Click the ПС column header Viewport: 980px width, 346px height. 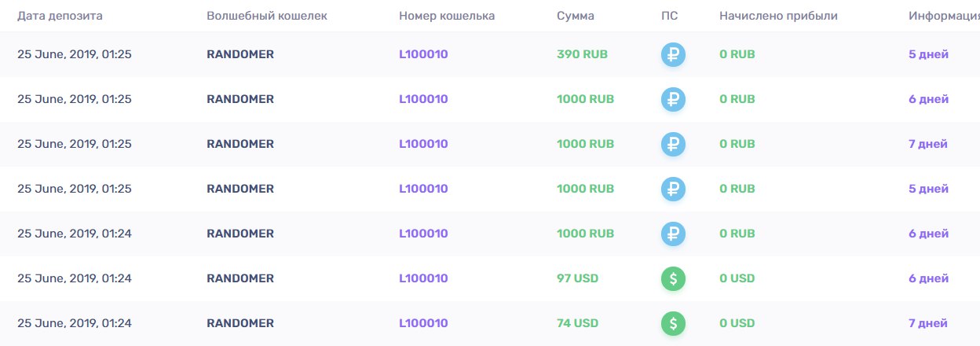(669, 16)
